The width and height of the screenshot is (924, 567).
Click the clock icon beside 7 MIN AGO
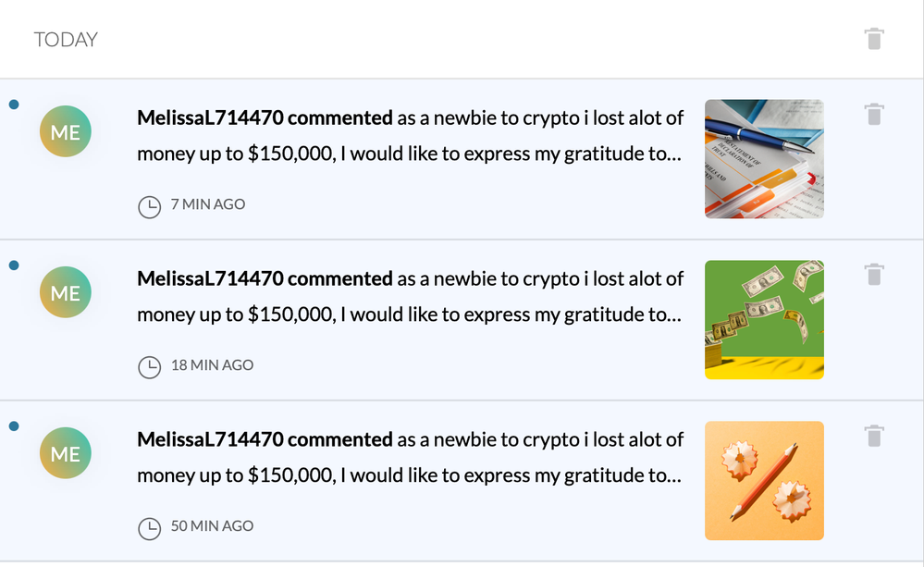(149, 206)
